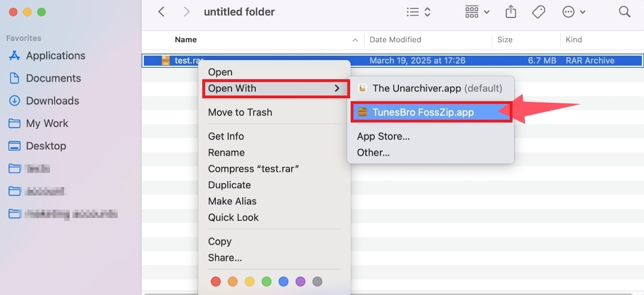Click the RAR Archive kind cell
The width and height of the screenshot is (644, 295).
(x=590, y=60)
